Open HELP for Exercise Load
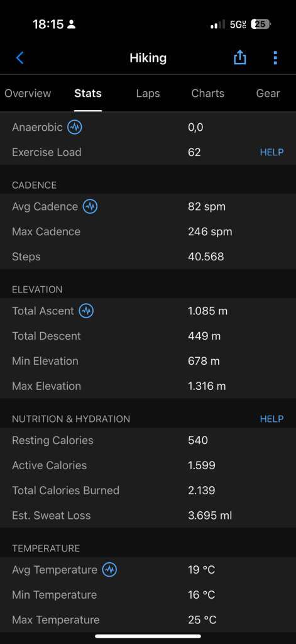The height and width of the screenshot is (644, 296). tap(271, 152)
